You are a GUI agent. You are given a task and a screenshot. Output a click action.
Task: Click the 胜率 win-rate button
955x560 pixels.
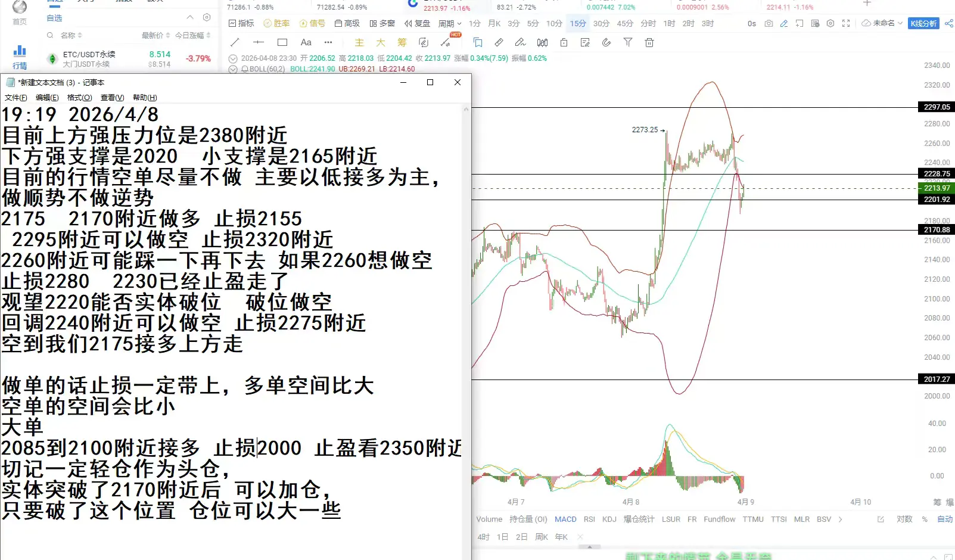(277, 23)
